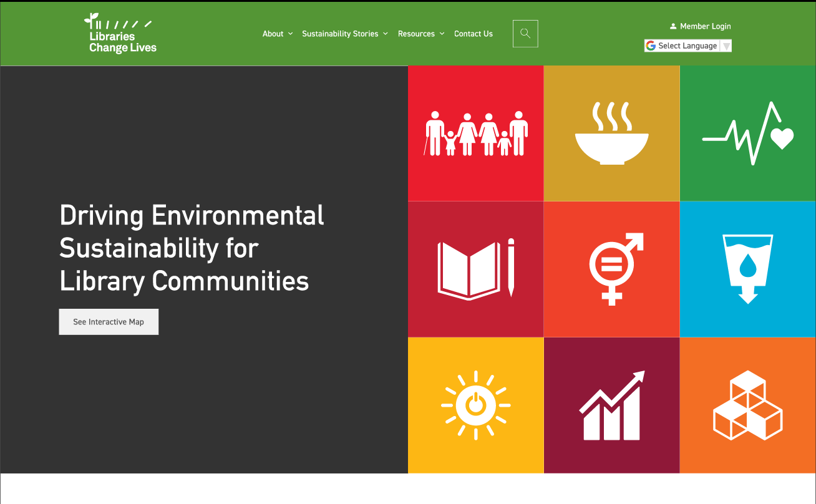Click the Affordable Energy sun icon tile
The width and height of the screenshot is (816, 504).
(x=475, y=405)
